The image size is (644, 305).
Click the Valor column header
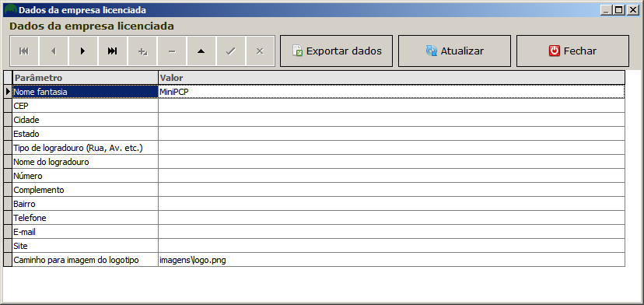pyautogui.click(x=392, y=78)
